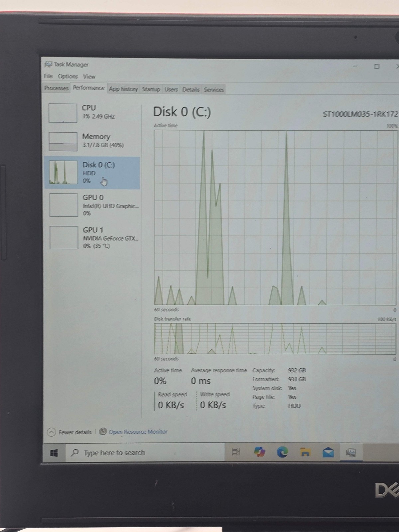Click the Disk 0 mini graph thumbnail

[x=63, y=172]
